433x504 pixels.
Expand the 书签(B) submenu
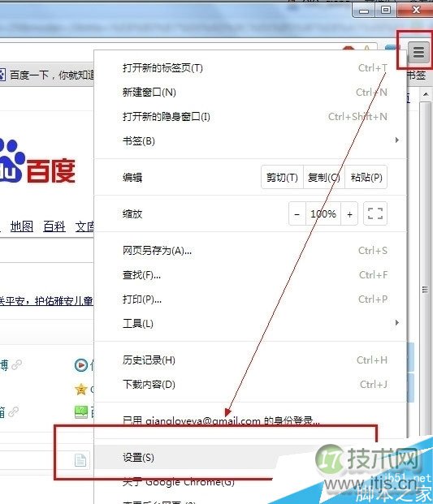pyautogui.click(x=252, y=140)
